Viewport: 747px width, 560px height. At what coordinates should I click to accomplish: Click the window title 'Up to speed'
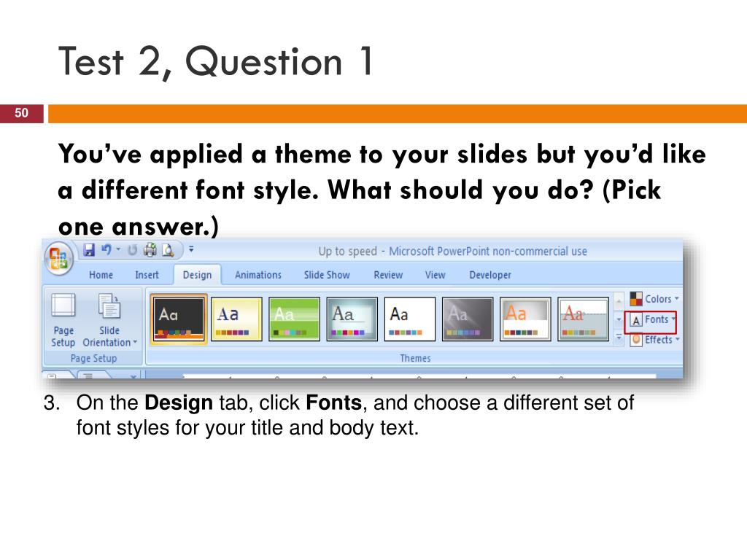(347, 251)
